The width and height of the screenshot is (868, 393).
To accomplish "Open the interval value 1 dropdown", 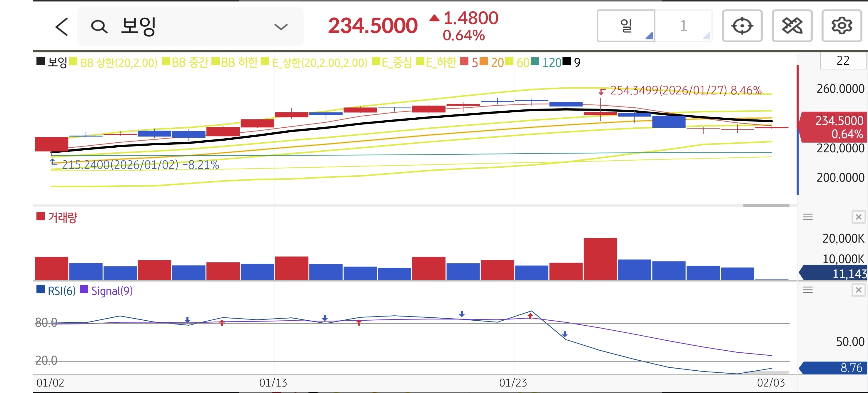I will point(684,26).
